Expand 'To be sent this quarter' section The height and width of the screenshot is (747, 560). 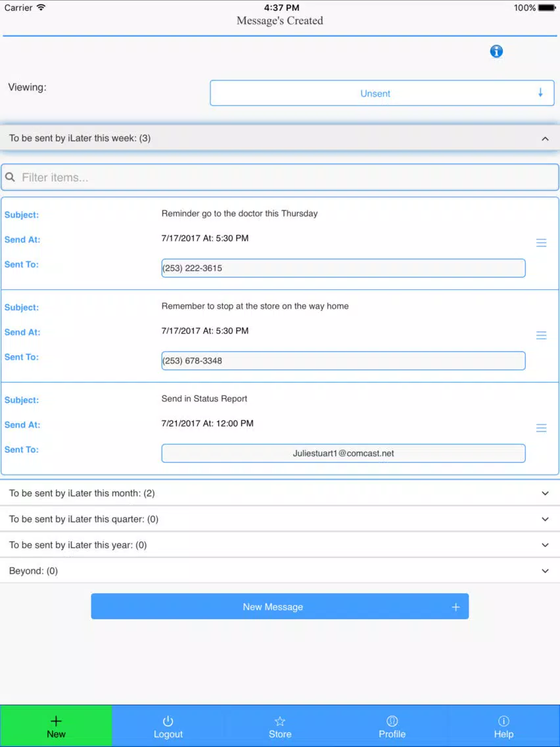pos(280,519)
